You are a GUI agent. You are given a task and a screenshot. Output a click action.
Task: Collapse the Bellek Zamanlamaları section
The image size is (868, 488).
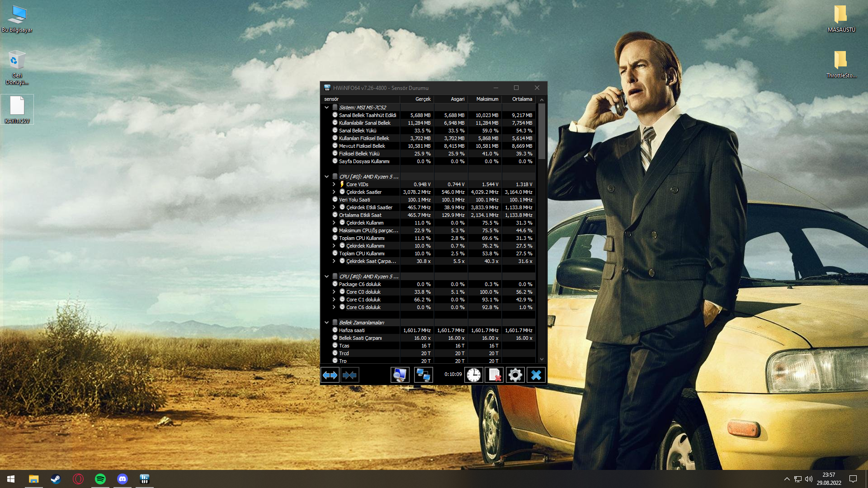click(x=326, y=323)
